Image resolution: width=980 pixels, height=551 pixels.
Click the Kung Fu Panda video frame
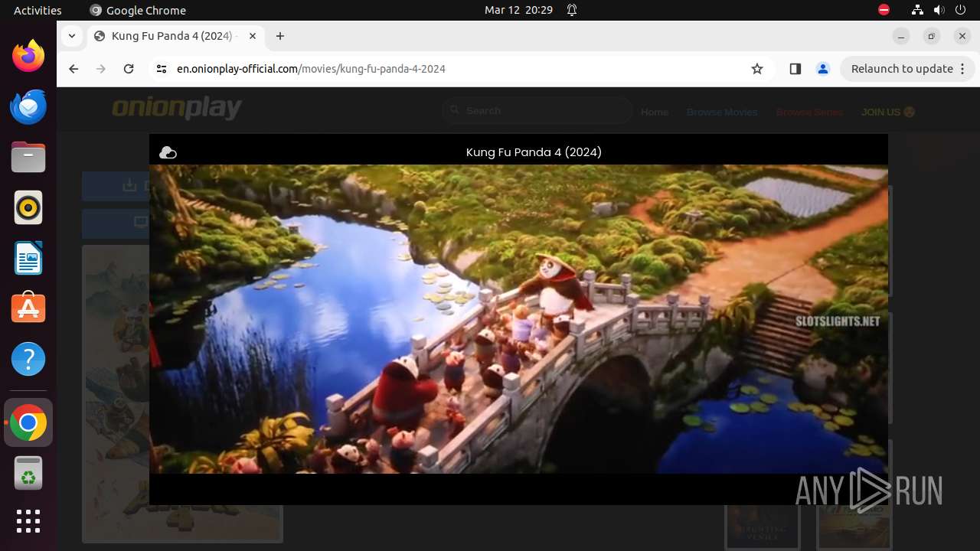518,319
